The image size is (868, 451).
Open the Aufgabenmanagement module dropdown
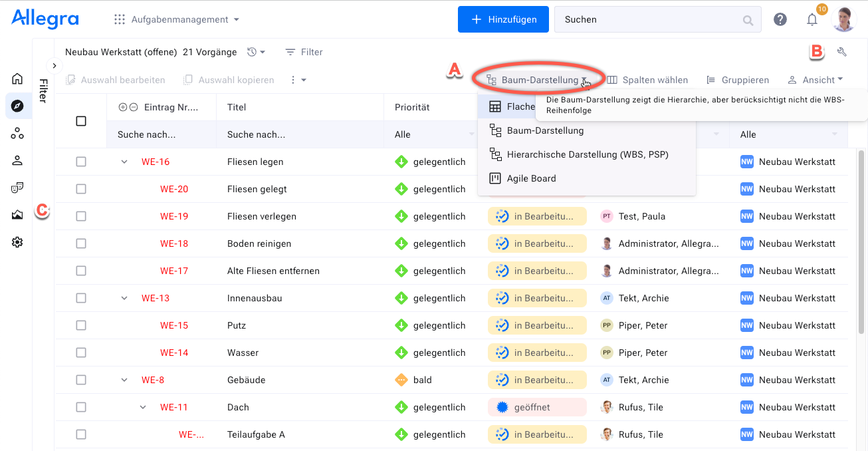point(177,20)
